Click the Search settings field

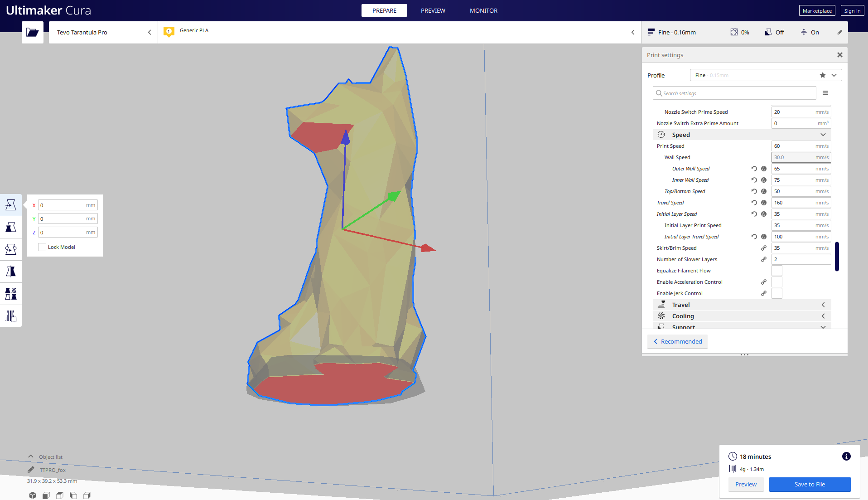[734, 93]
